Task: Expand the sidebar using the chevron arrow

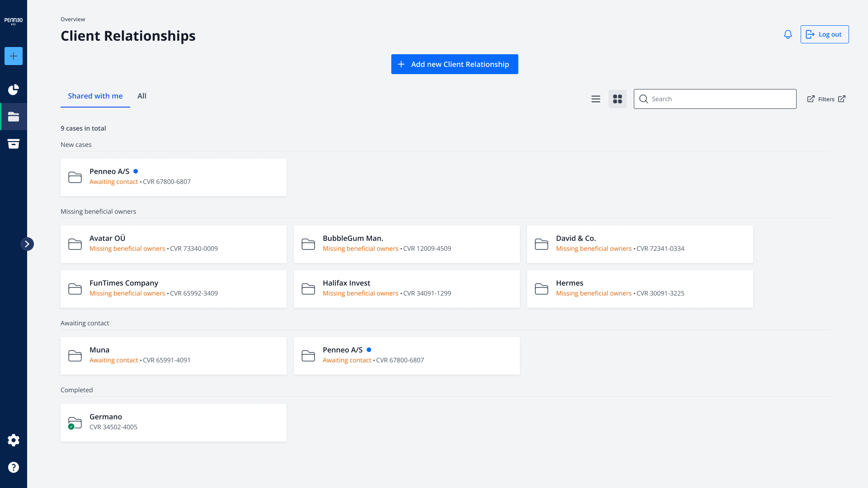Action: [28, 244]
